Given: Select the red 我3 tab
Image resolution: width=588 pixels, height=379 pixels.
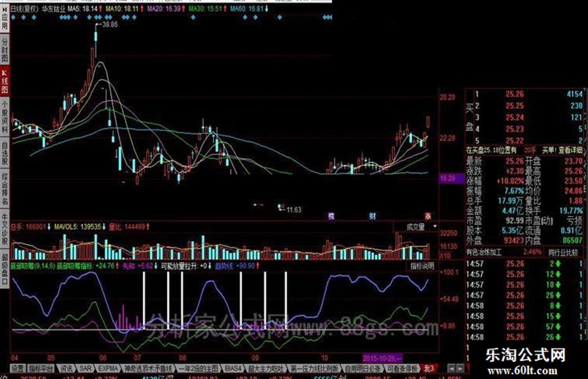Looking at the screenshot, I should point(429,368).
